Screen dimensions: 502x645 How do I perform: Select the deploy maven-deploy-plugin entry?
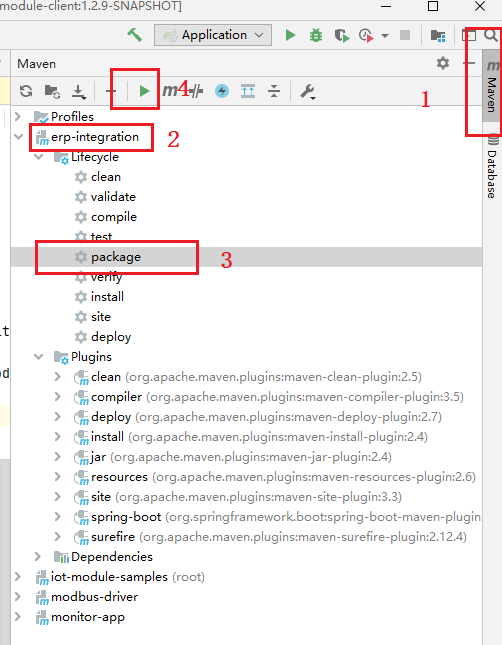coord(258,417)
